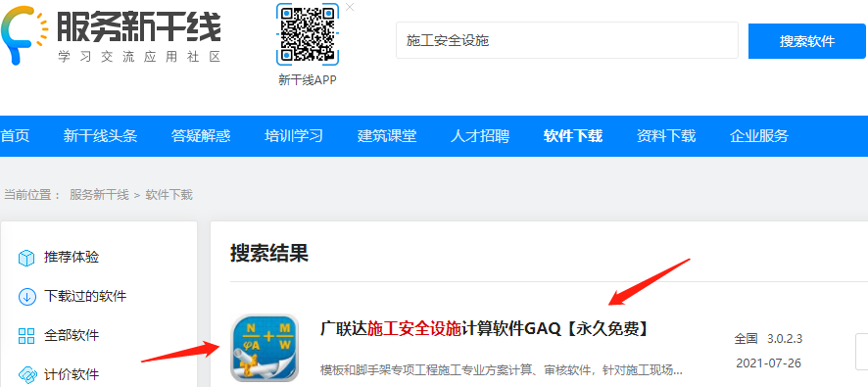Click the 新干线APP QR code image
Screen dimensions: 868x387
pyautogui.click(x=308, y=34)
